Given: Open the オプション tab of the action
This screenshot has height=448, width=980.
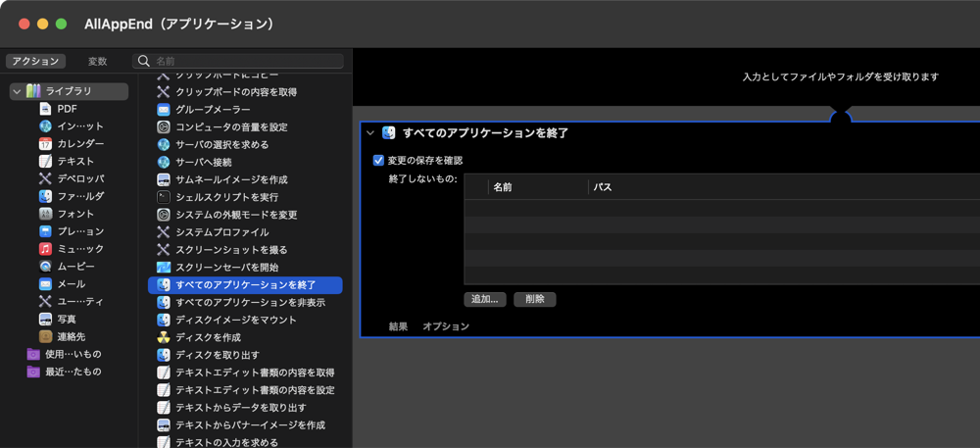Looking at the screenshot, I should click(x=446, y=326).
